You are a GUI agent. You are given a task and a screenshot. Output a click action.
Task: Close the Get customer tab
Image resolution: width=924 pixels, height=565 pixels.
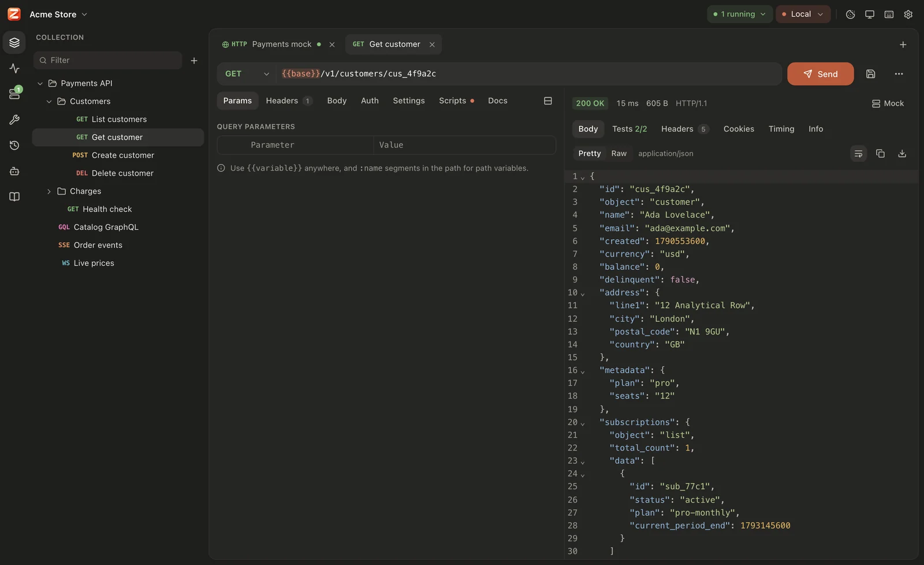(x=432, y=44)
